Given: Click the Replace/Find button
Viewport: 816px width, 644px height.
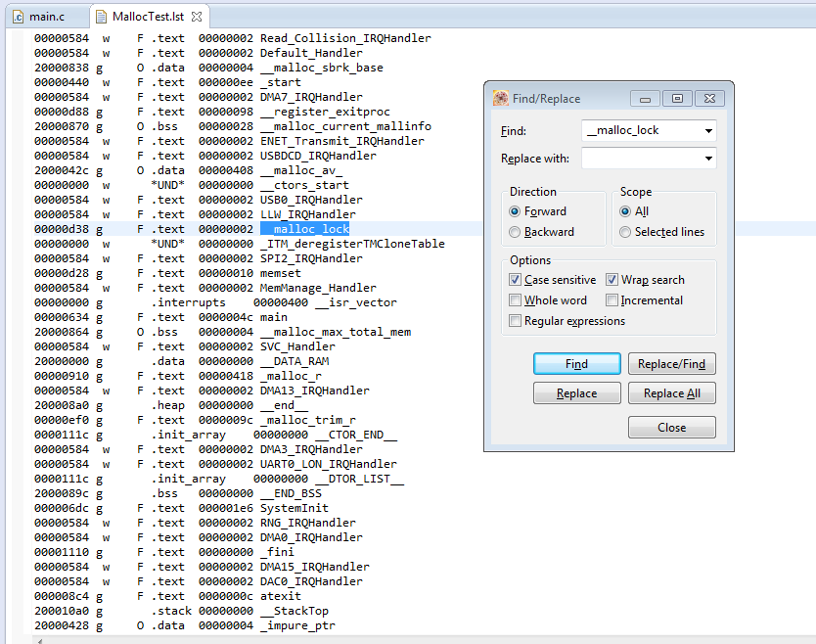Looking at the screenshot, I should tap(671, 363).
